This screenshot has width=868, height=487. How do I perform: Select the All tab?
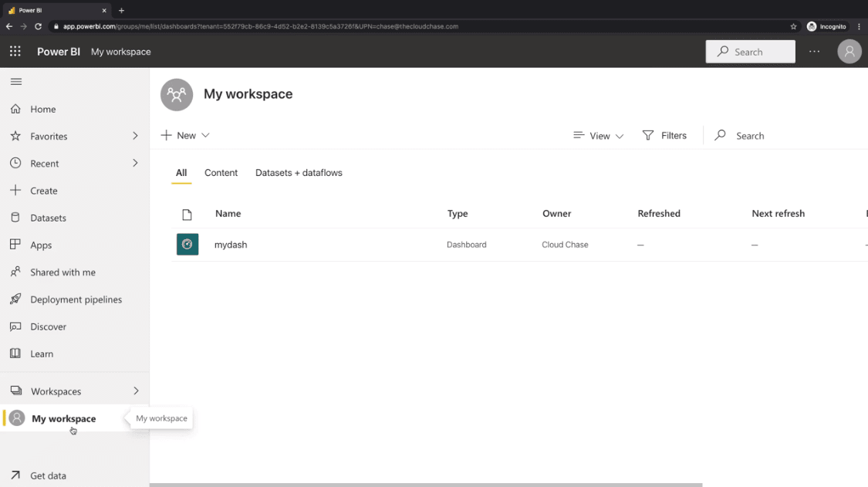pyautogui.click(x=181, y=173)
